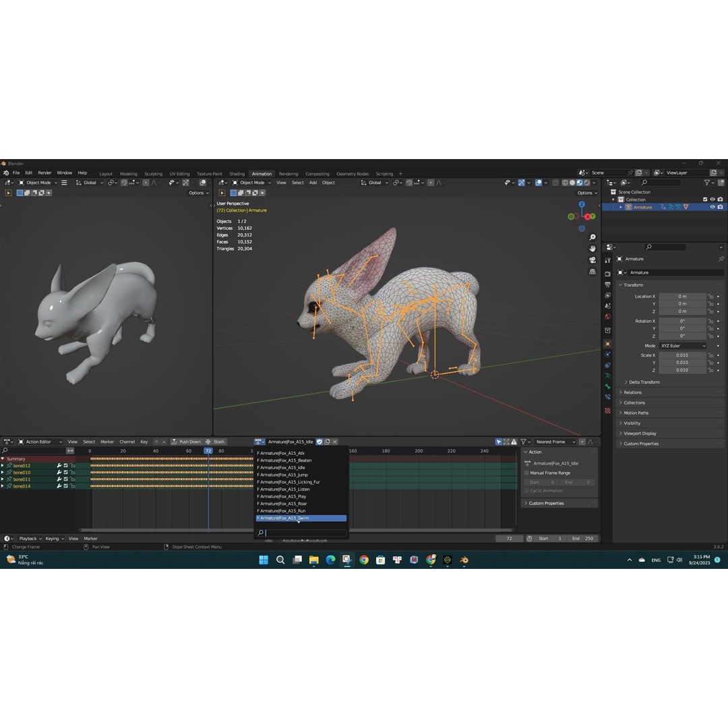Image resolution: width=728 pixels, height=728 pixels.
Task: Open the XYZ Euler rotation mode dropdown
Action: coord(682,346)
